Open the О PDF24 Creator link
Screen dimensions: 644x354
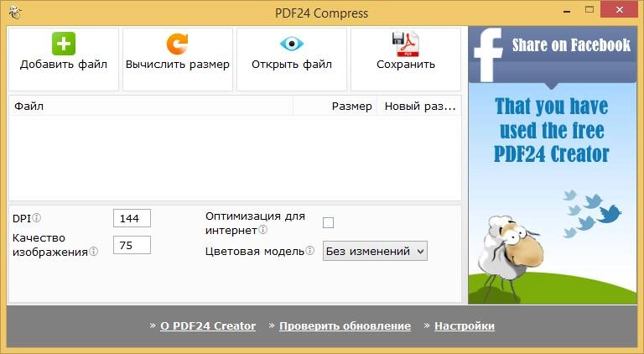(x=208, y=326)
